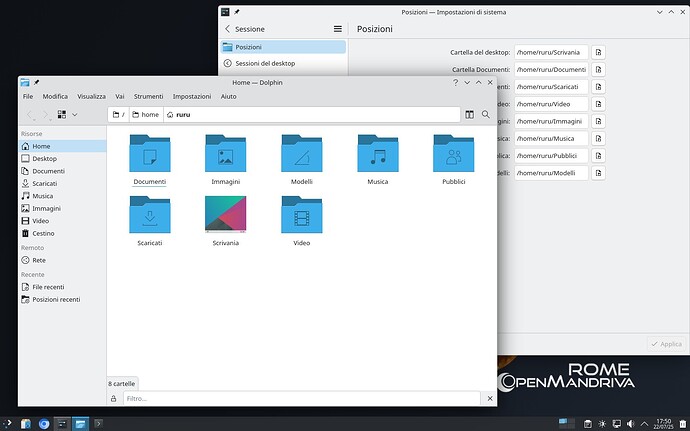The height and width of the screenshot is (431, 690).
Task: Click browse button next to /home/ruru/Scrivania
Action: coord(598,52)
